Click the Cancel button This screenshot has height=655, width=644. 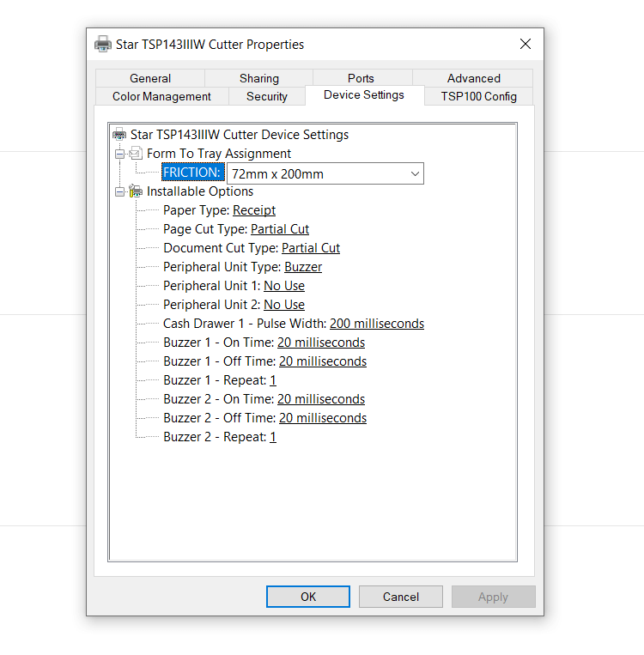pos(401,597)
